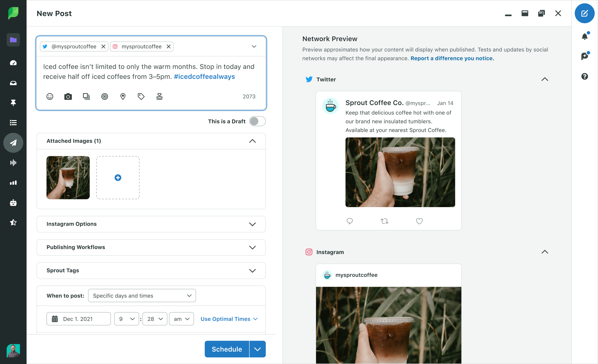Image resolution: width=598 pixels, height=364 pixels.
Task: Click the content reuse/library icon
Action: coord(87,96)
